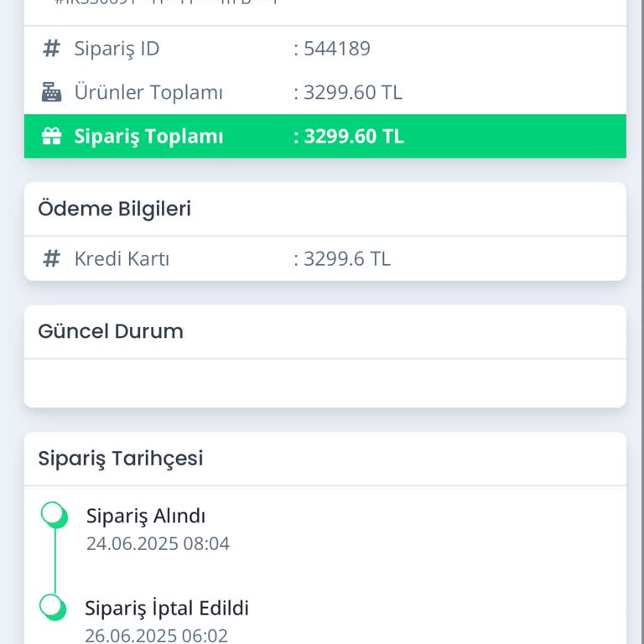Click the empty Güncel Durum content area
Screen dimensions: 644x644
[325, 383]
